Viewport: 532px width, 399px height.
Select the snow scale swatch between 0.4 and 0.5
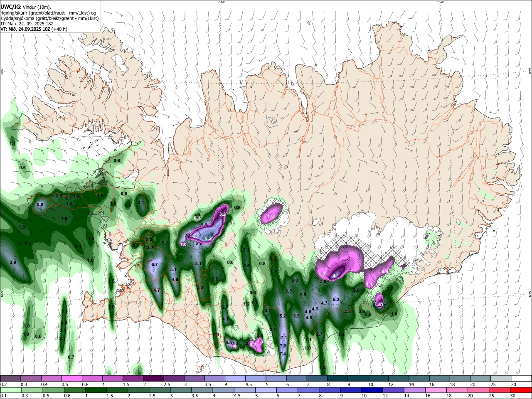52,378
